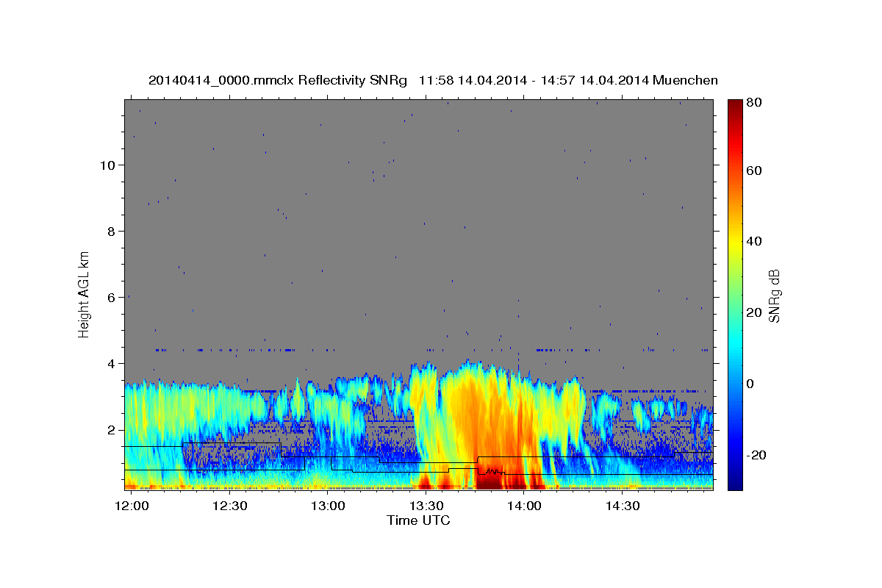This screenshot has height=588, width=882.
Task: Pick the yellow band of the colorbar
Action: 734,243
